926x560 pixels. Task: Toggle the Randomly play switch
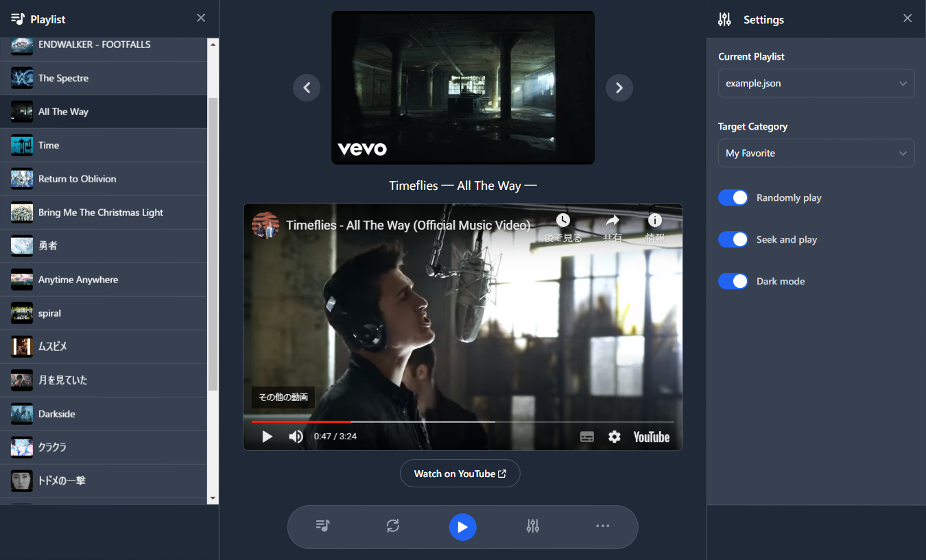point(733,197)
